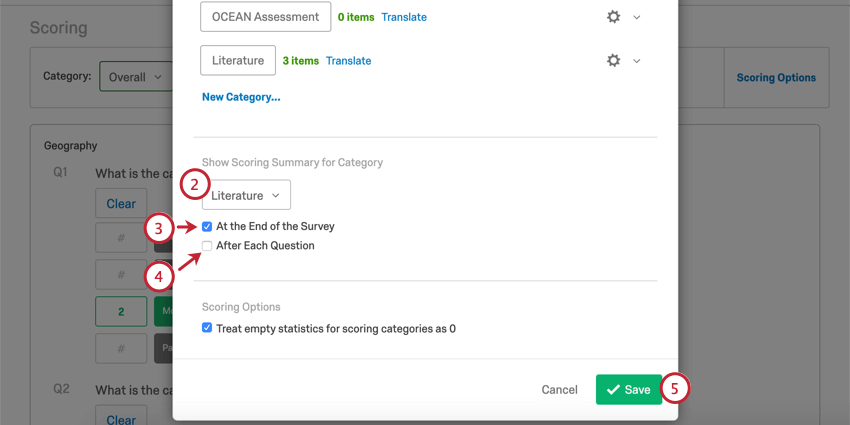Image resolution: width=850 pixels, height=425 pixels.
Task: Click the New Category link
Action: pyautogui.click(x=241, y=97)
